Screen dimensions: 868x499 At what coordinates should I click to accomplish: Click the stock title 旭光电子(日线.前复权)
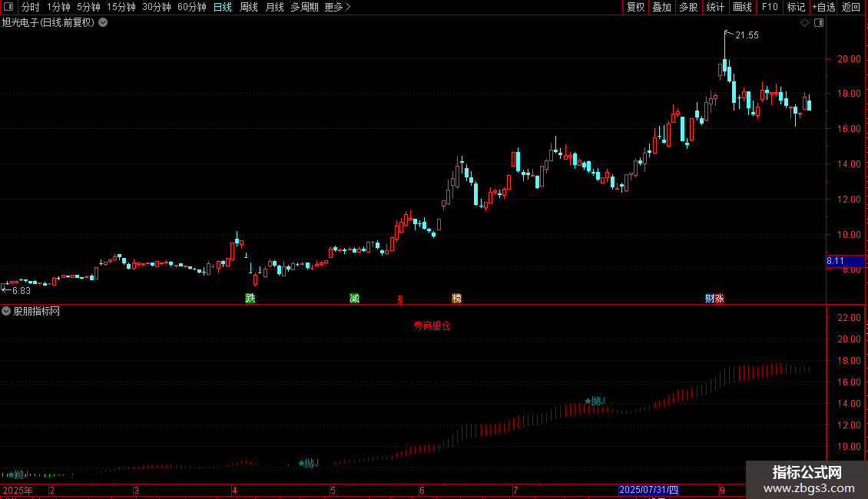pyautogui.click(x=48, y=23)
